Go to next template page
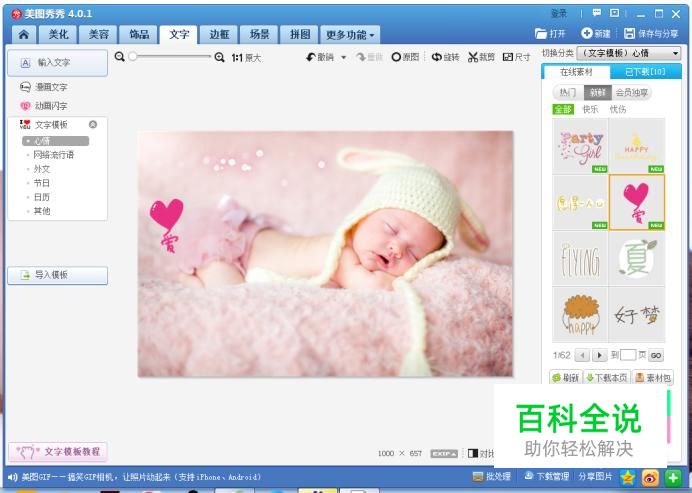692x493 pixels. [x=599, y=355]
